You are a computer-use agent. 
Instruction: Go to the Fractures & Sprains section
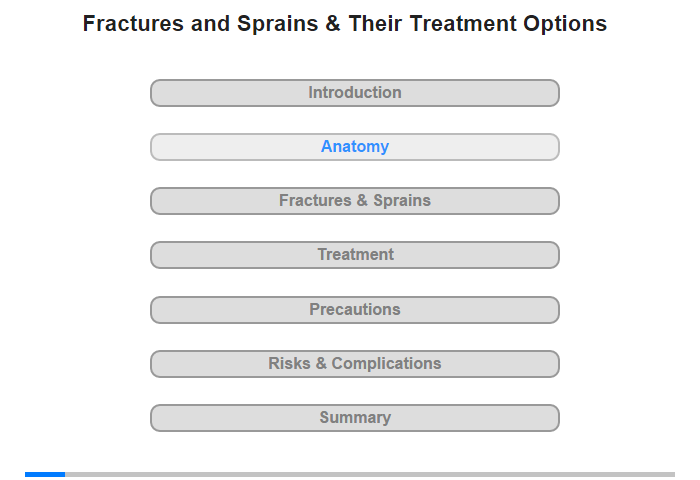pos(354,201)
